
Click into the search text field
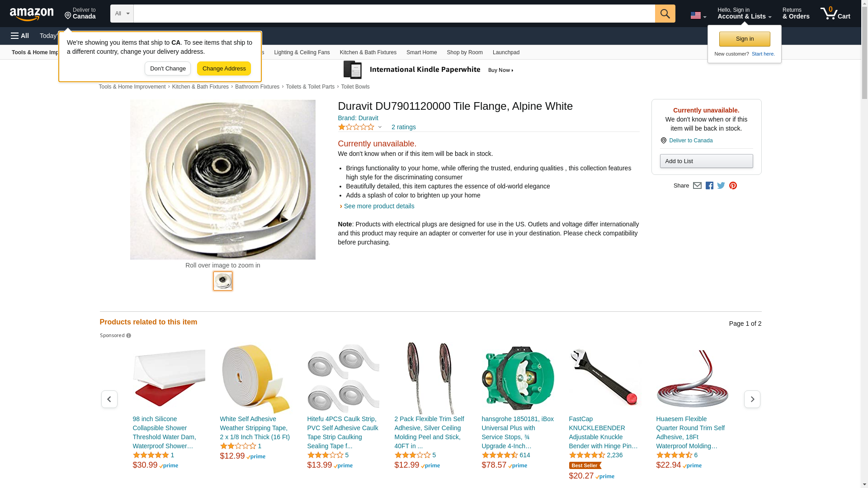pyautogui.click(x=394, y=14)
